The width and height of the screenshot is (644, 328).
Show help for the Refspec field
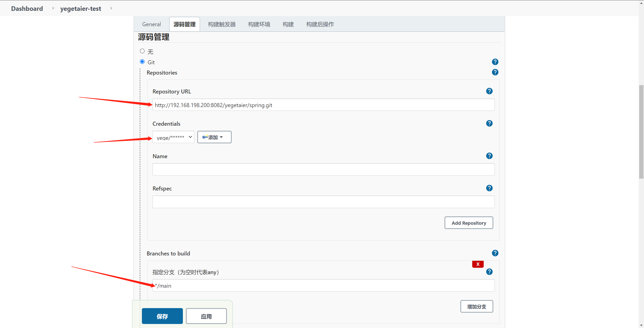(489, 188)
